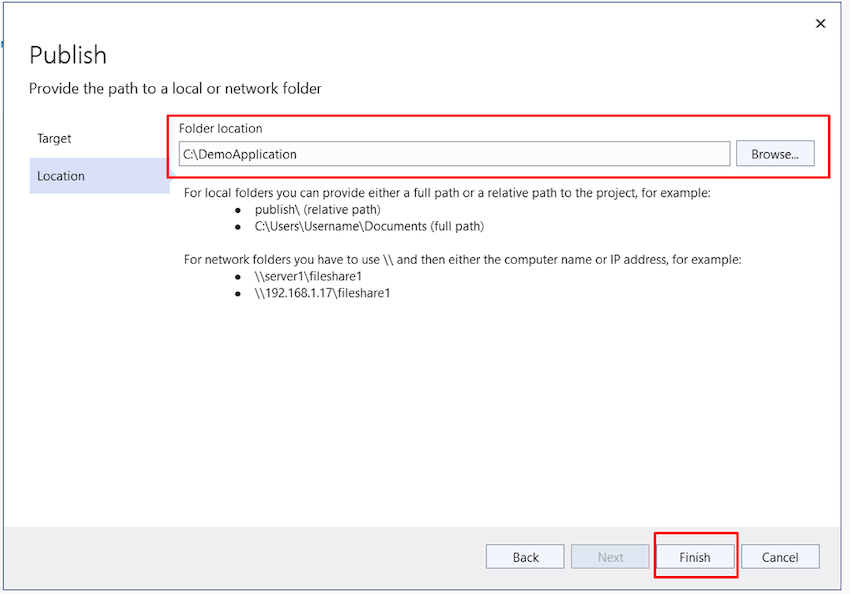The image size is (850, 594).
Task: Click the Publish heading text
Action: click(x=68, y=55)
